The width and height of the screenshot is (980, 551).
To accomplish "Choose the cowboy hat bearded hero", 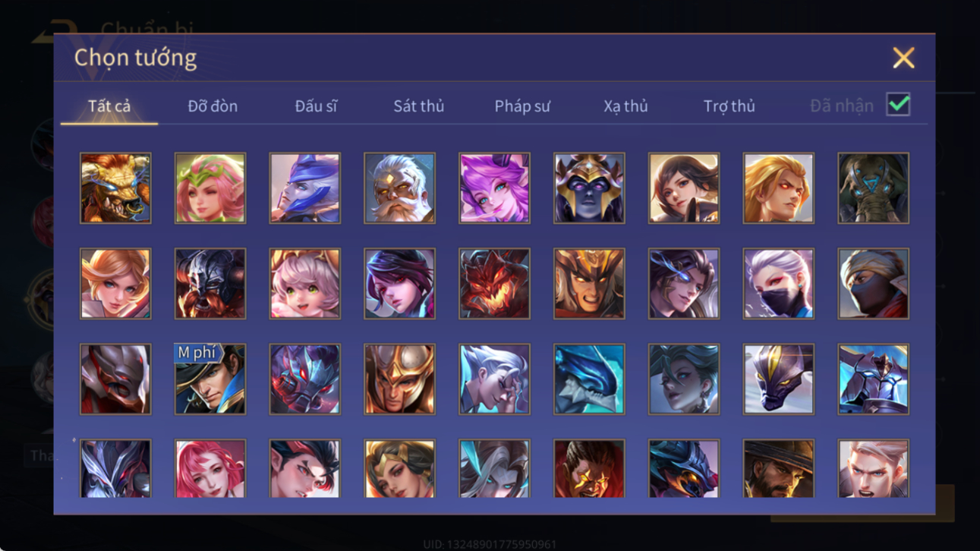I will pos(778,469).
